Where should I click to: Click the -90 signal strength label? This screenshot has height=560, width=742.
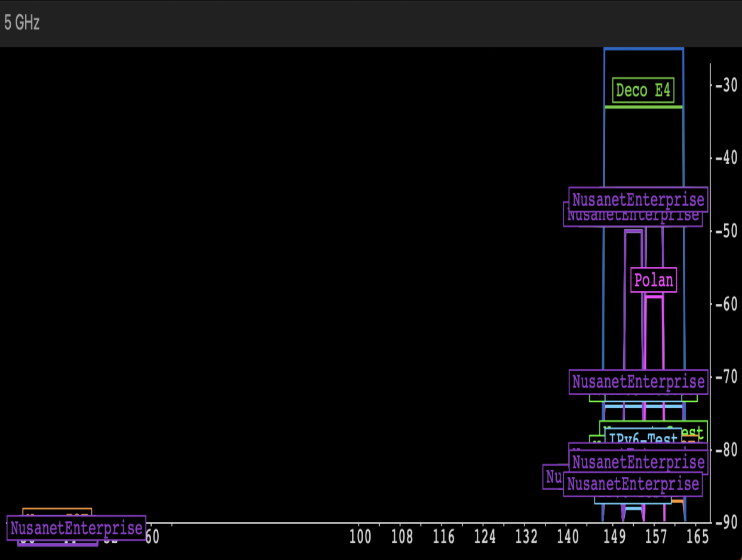pyautogui.click(x=726, y=522)
